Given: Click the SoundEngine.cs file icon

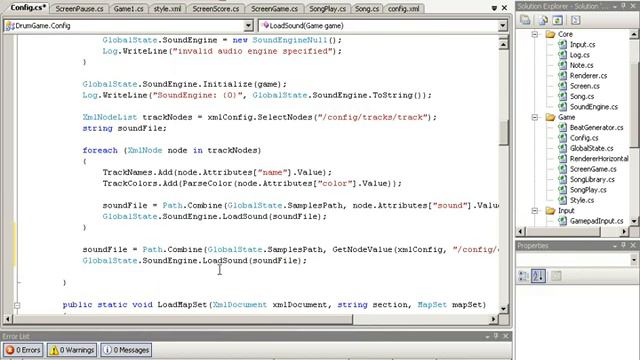Looking at the screenshot, I should [x=562, y=107].
